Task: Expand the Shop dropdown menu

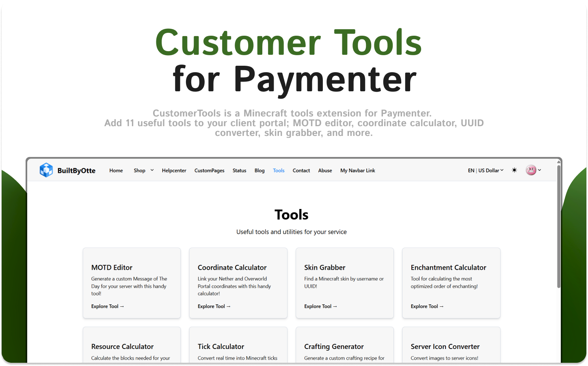Action: pyautogui.click(x=143, y=170)
